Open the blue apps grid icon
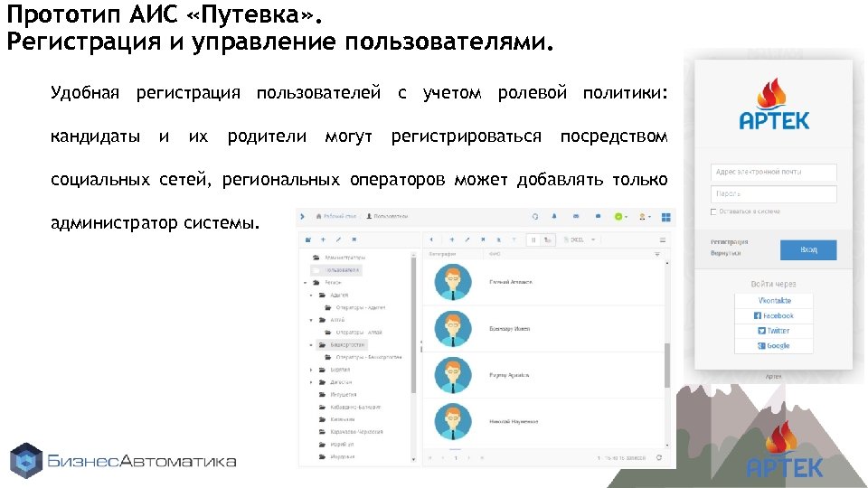Viewport: 868px width, 488px height. 666,217
